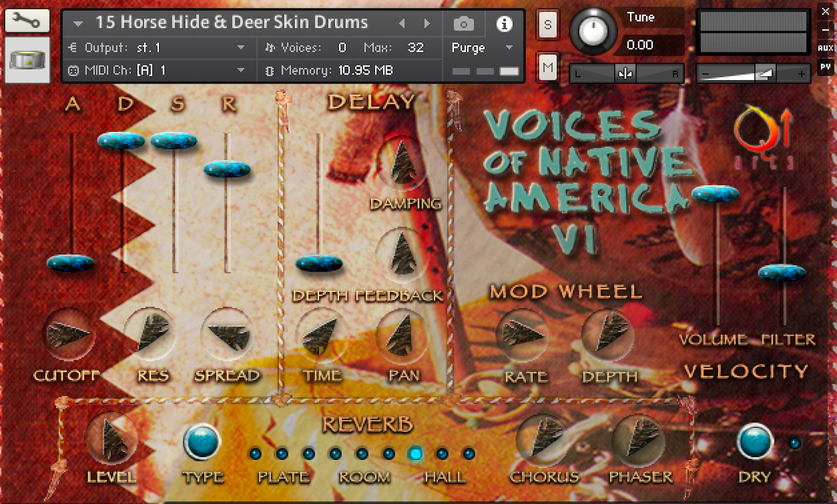
Task: Click the PV button on right edge
Action: pyautogui.click(x=825, y=67)
